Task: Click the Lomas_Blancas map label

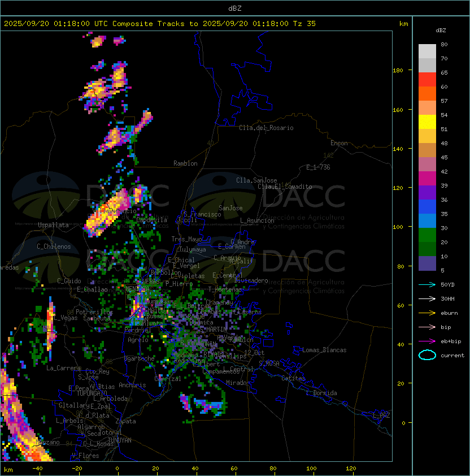Action: tap(324, 350)
